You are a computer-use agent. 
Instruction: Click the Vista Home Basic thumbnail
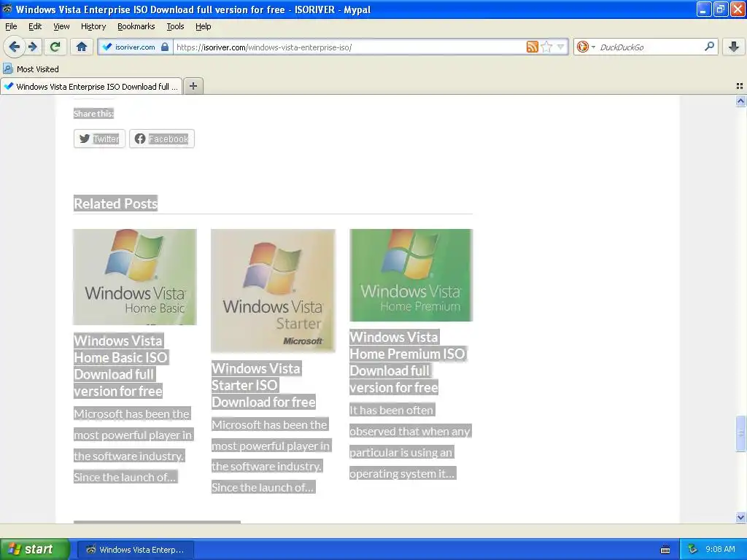coord(135,276)
